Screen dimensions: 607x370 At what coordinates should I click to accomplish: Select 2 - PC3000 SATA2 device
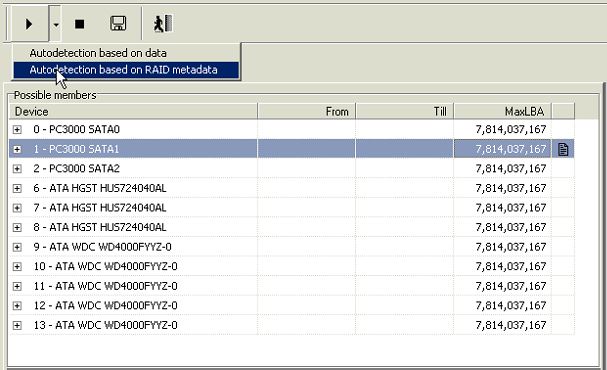76,169
